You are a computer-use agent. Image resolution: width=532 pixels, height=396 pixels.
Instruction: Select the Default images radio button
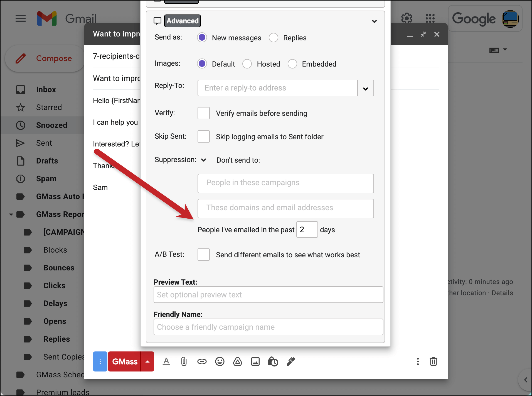click(202, 63)
